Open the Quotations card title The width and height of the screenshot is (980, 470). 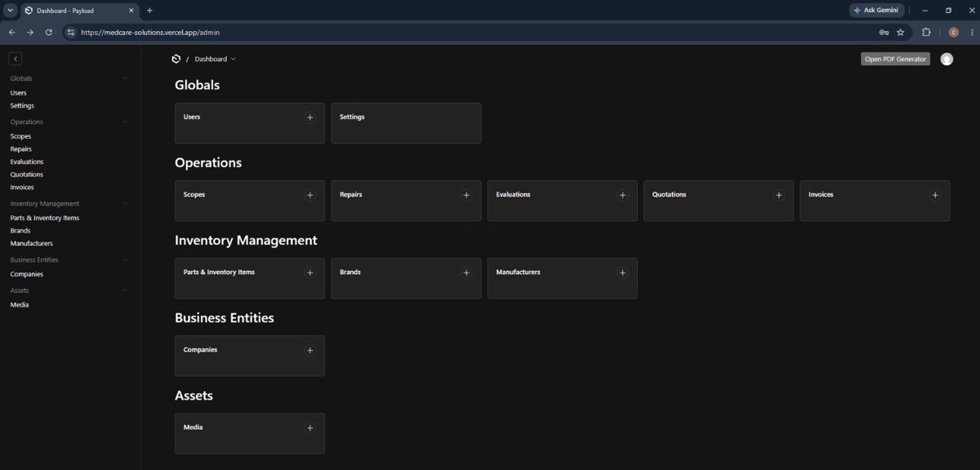coord(669,195)
